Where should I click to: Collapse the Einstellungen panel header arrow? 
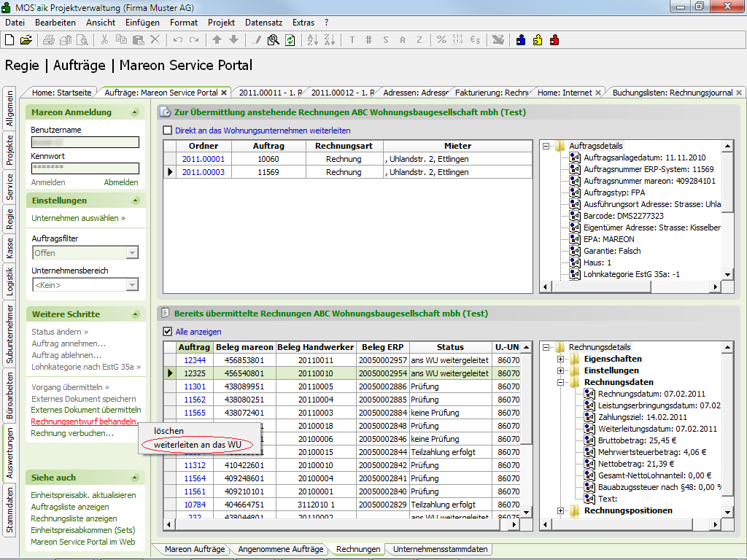(135, 201)
